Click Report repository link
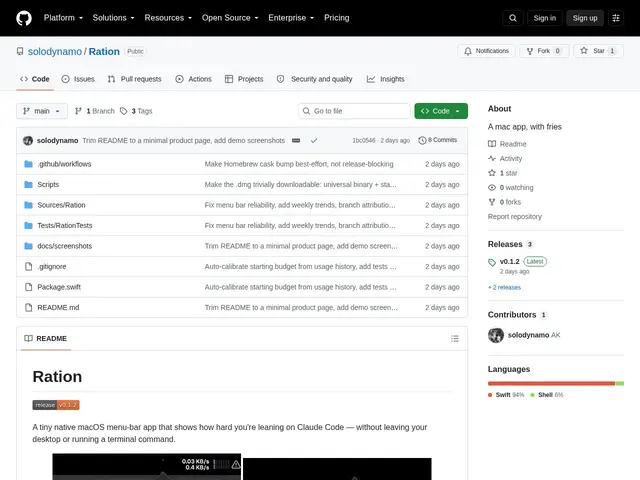This screenshot has width=640, height=480. tap(515, 216)
